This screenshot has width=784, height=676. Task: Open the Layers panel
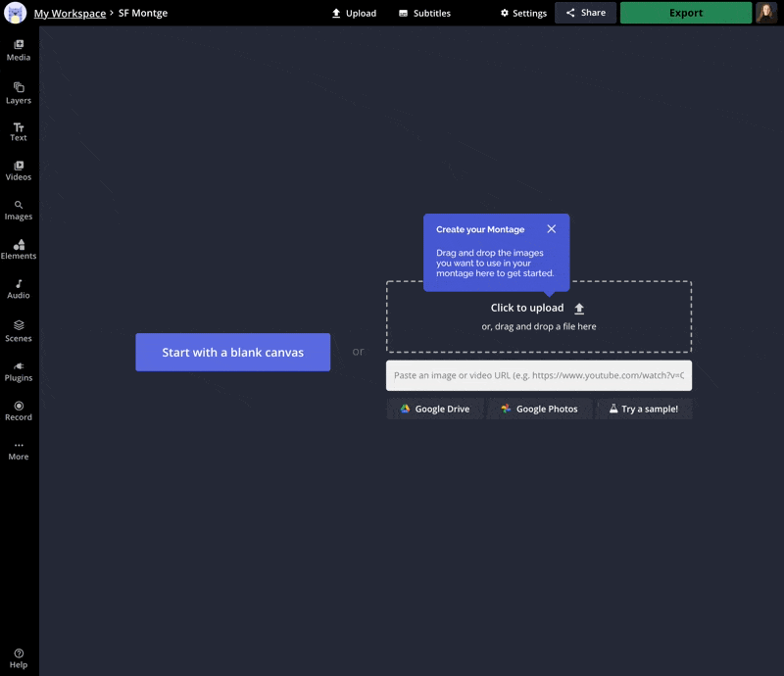(19, 93)
